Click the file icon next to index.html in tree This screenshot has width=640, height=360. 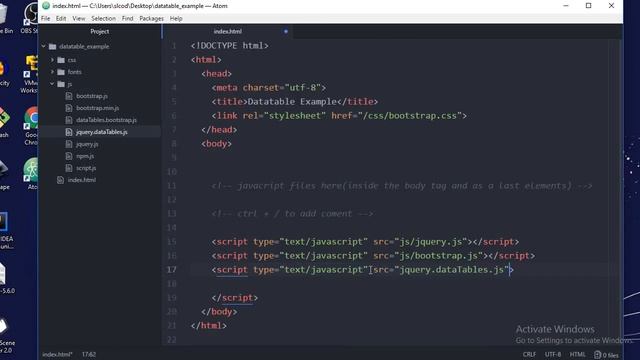60,180
